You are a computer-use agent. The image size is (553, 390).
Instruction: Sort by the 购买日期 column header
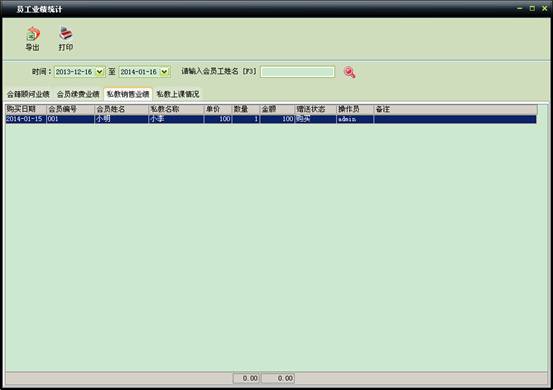click(25, 109)
